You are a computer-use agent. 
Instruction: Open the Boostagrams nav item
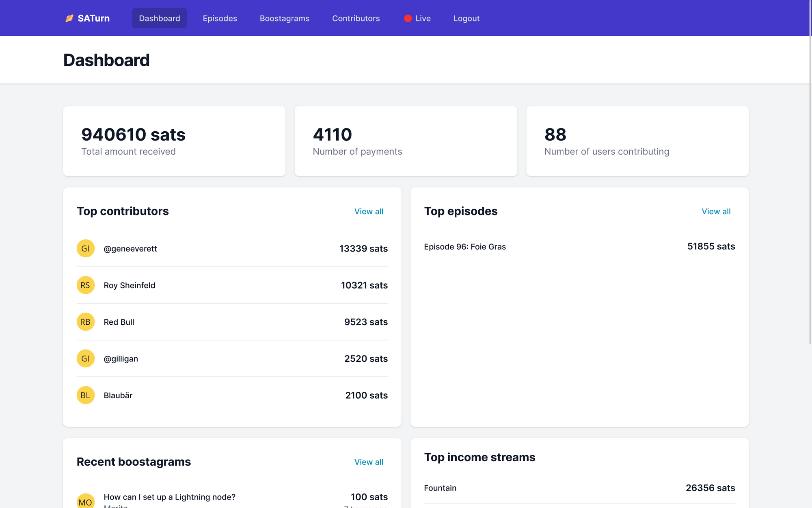[285, 18]
